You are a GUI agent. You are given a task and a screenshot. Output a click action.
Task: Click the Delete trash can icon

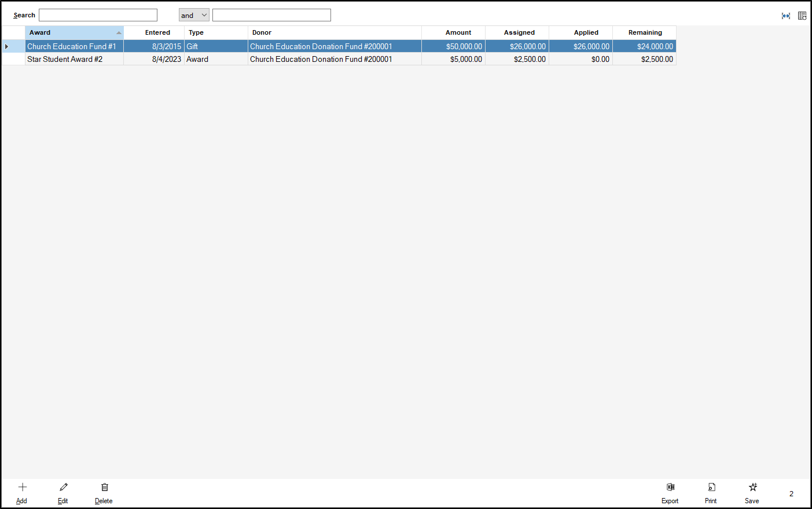(104, 488)
